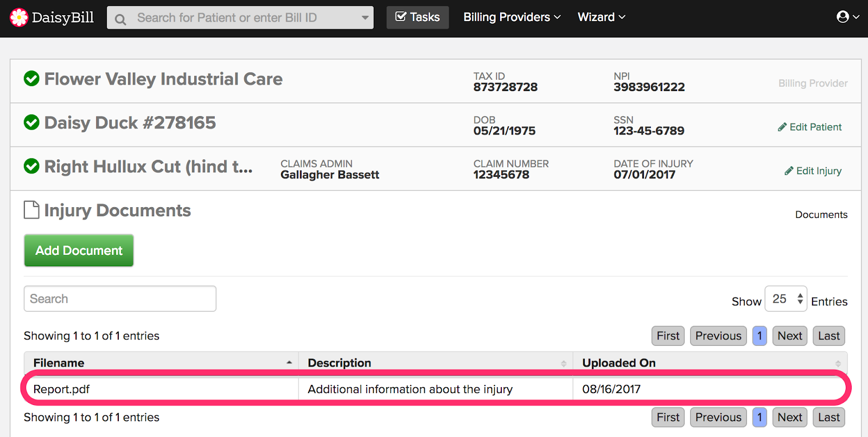
Task: Focus the patient or Bill ID search field
Action: point(240,17)
